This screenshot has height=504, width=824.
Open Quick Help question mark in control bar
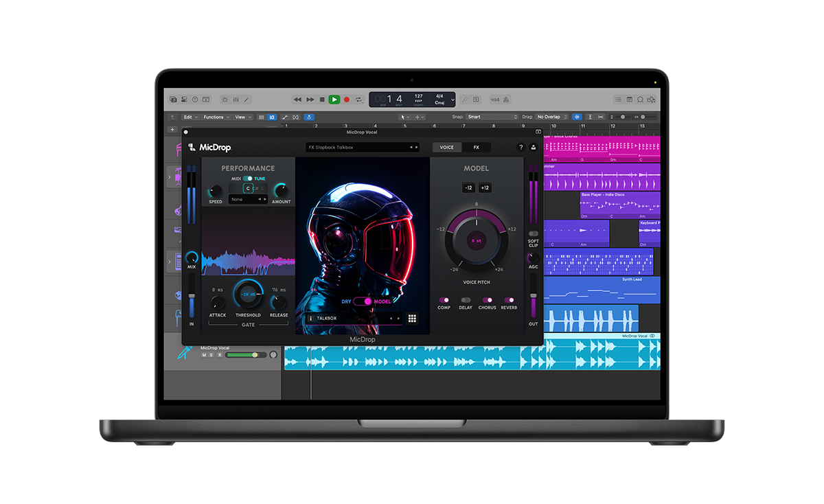coord(195,100)
